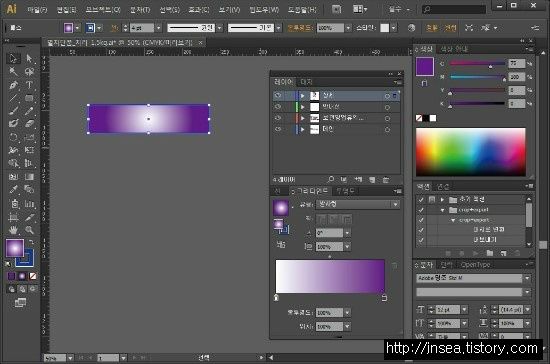Open the second menu in menu bar
The width and height of the screenshot is (550, 364).
tap(66, 9)
